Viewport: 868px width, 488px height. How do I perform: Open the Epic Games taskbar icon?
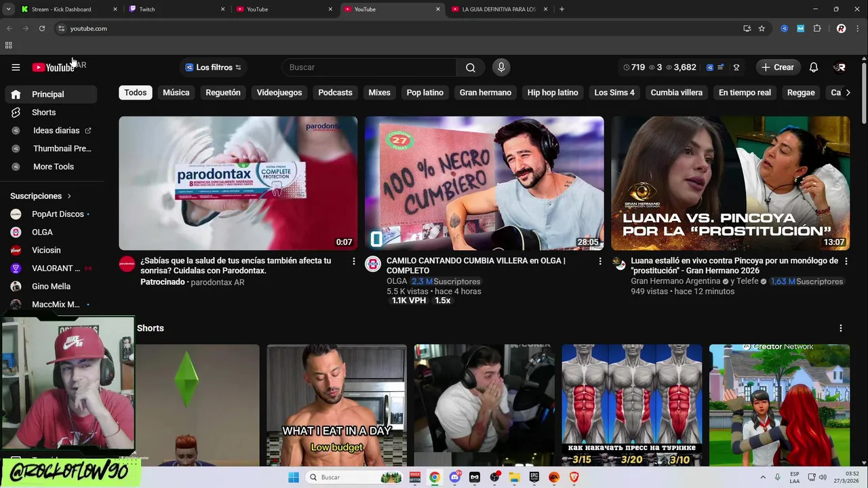pos(534,477)
